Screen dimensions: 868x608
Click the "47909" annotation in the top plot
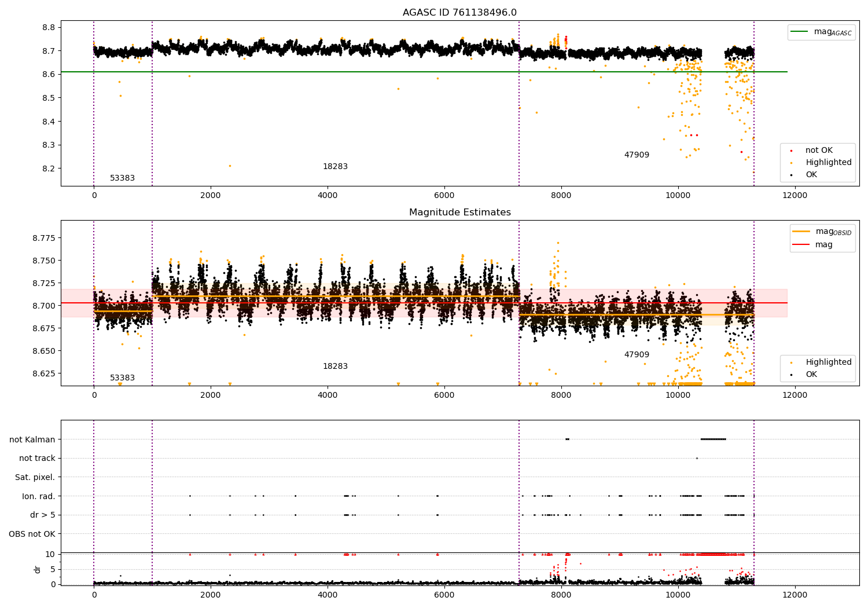coord(637,155)
